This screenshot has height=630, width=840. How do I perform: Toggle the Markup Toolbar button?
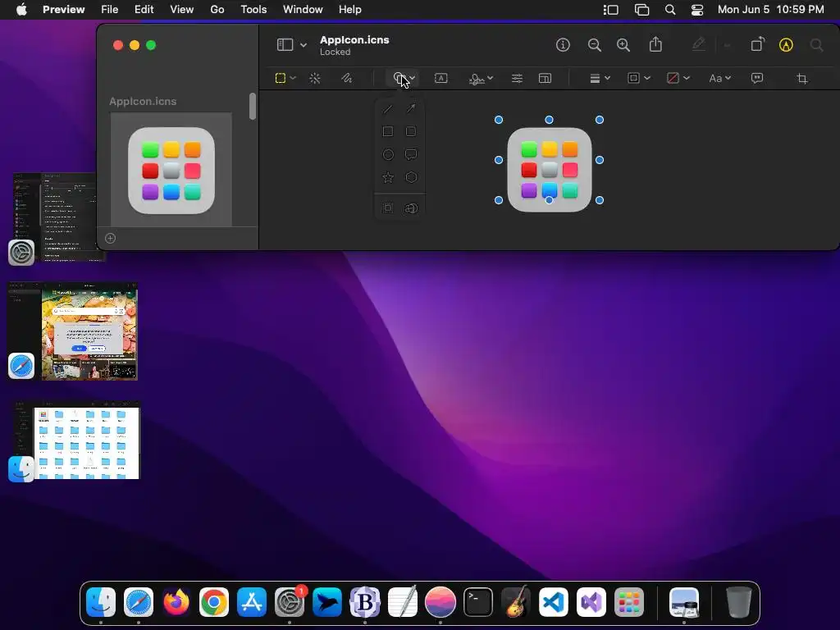click(786, 45)
